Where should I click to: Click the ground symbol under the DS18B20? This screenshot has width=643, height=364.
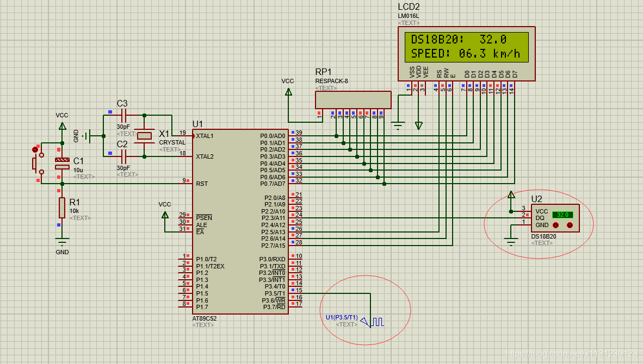[511, 242]
